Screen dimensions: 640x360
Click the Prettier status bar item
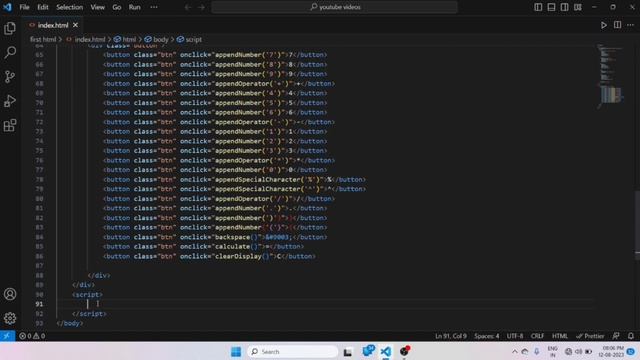coord(590,336)
